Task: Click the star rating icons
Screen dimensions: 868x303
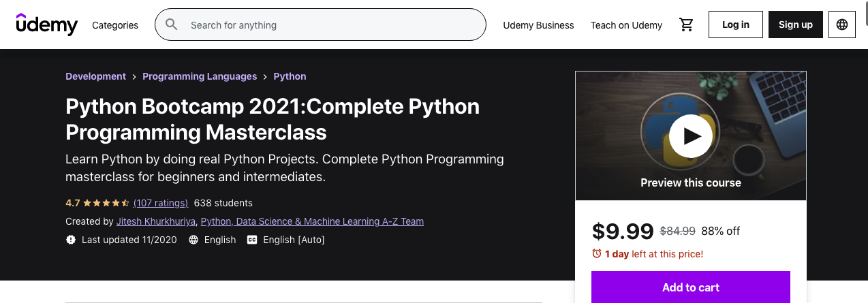Action: point(106,203)
